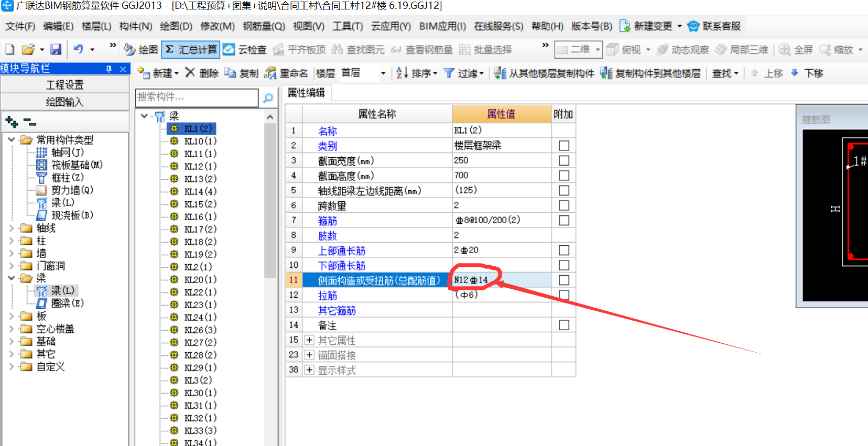Click 全屏 fullscreen tool
This screenshot has height=446, width=868.
[796, 49]
